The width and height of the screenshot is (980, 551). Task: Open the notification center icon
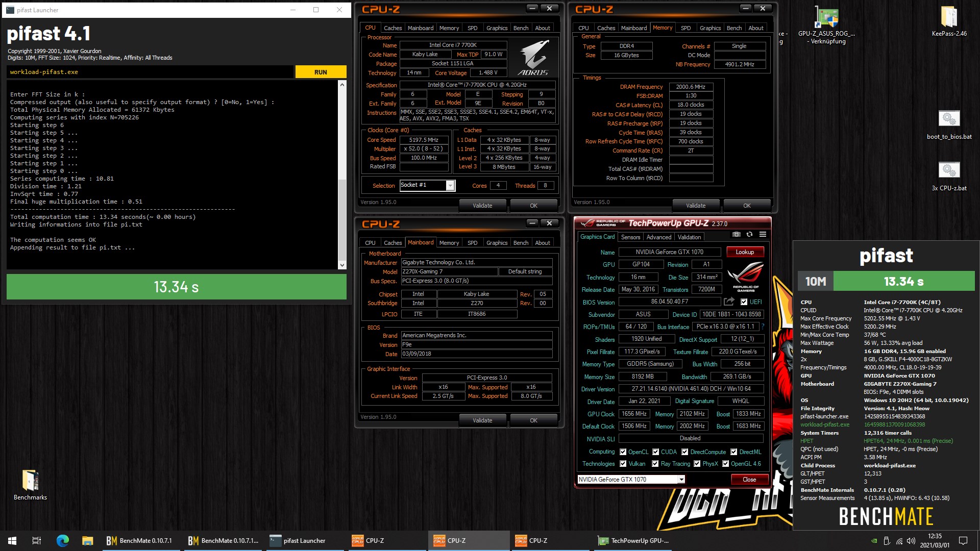click(x=963, y=541)
